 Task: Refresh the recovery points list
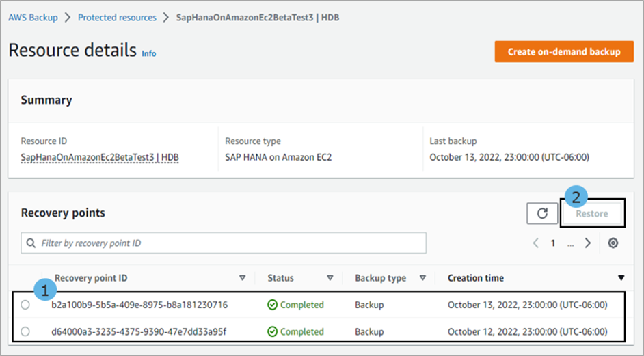click(542, 213)
